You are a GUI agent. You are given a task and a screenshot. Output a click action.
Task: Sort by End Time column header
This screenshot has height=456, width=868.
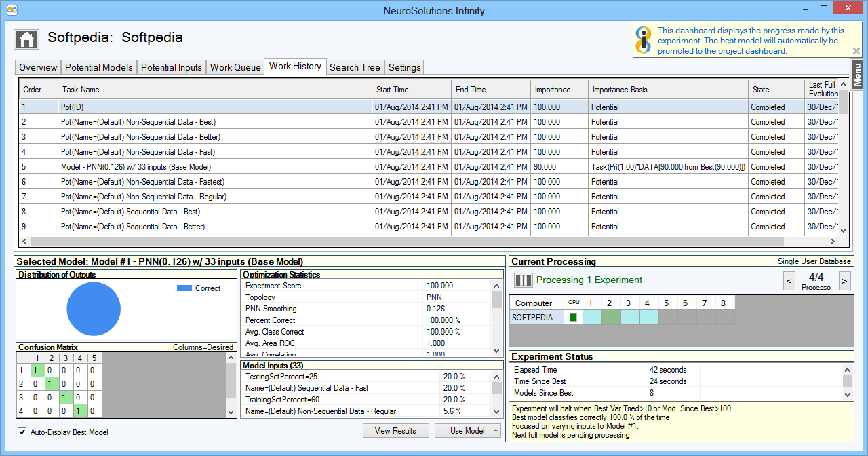491,90
